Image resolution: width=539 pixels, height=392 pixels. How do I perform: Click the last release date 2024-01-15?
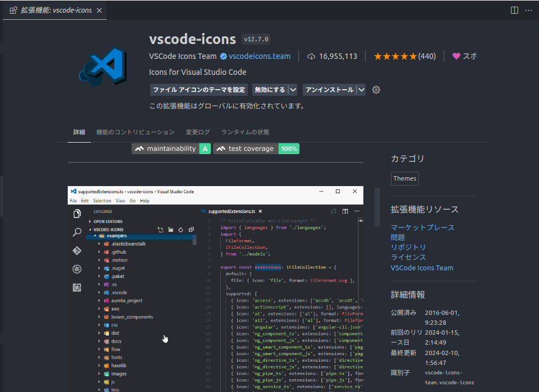coord(442,337)
